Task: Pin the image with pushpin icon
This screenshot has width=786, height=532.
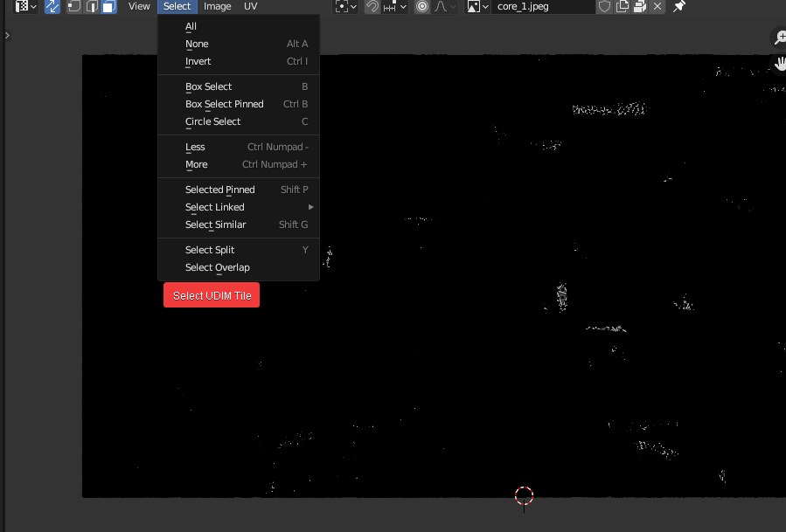Action: pos(679,6)
